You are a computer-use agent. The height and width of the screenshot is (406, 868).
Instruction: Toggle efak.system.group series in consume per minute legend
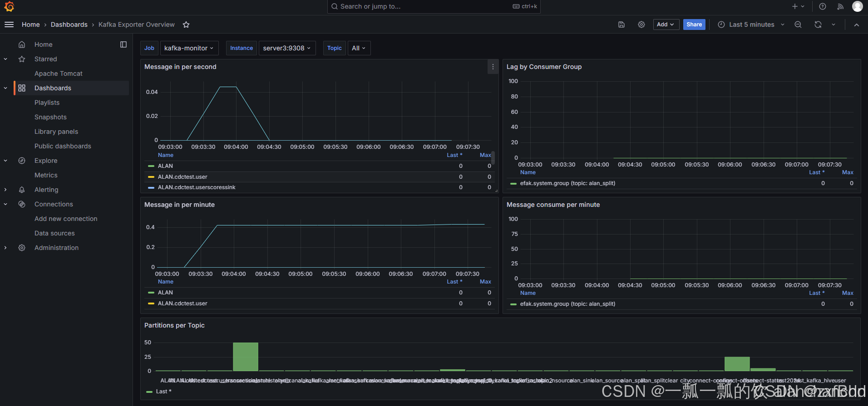click(x=567, y=304)
